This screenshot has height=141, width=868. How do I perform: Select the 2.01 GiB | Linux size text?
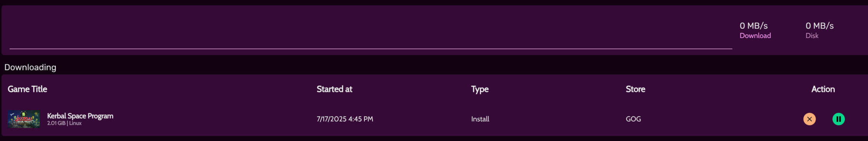click(64, 123)
